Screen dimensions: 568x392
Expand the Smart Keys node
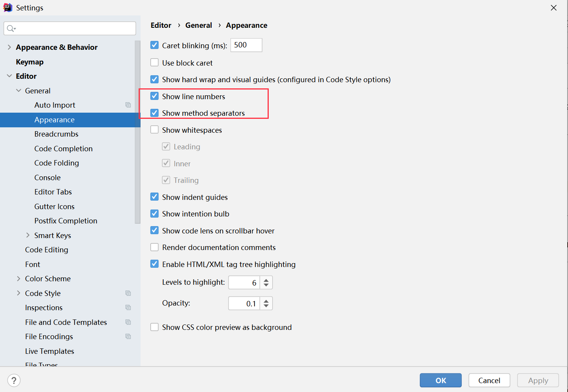(x=28, y=235)
